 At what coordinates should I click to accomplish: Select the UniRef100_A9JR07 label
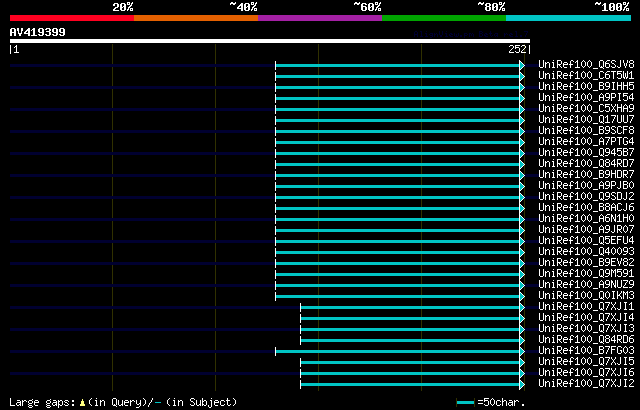[x=586, y=230]
